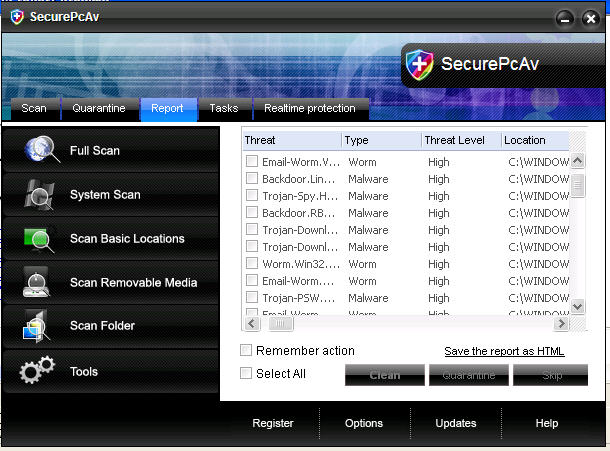Click the Scan Basic Locations monitor icon
Image resolution: width=610 pixels, height=451 pixels.
(x=39, y=239)
